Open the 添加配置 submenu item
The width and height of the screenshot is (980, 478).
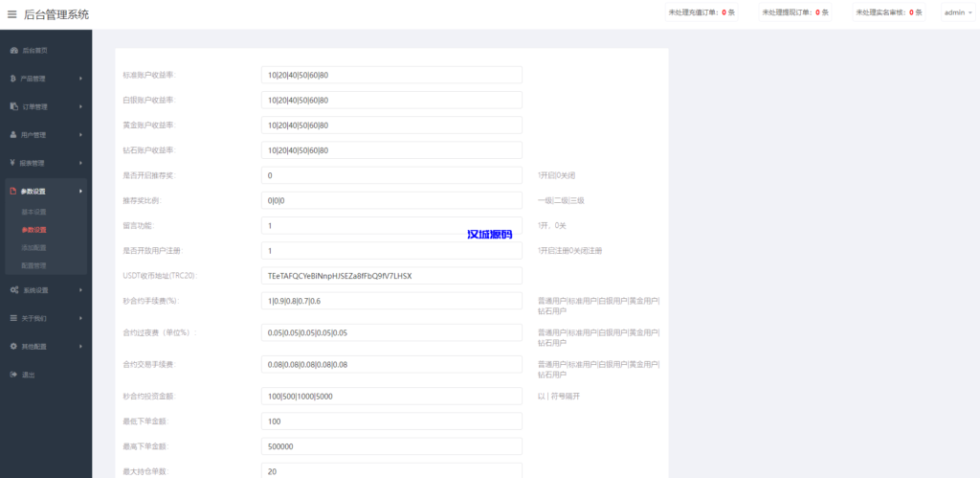pos(33,248)
